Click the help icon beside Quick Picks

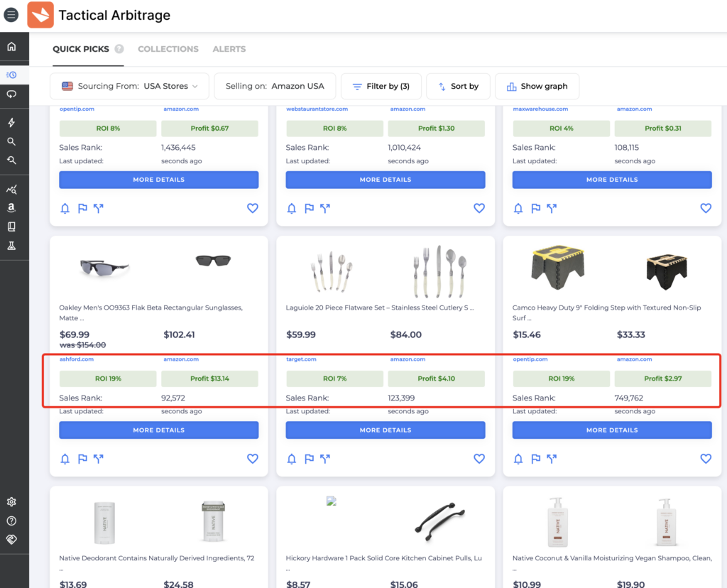(x=119, y=49)
